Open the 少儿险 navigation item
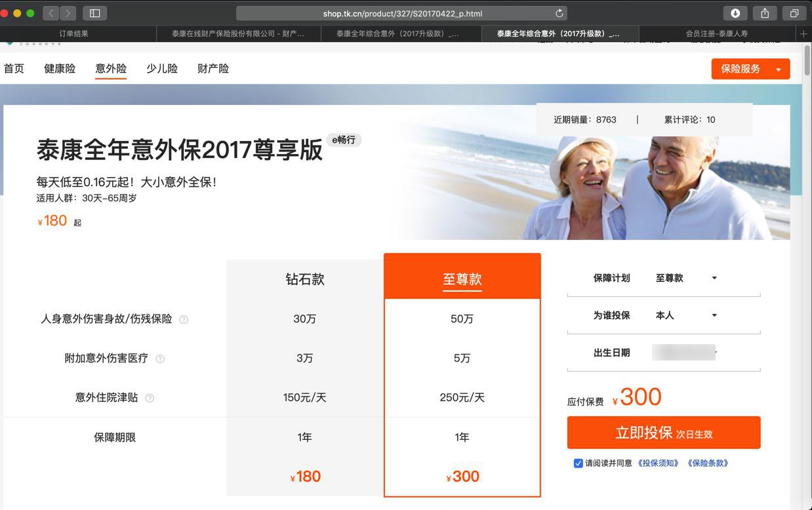812x510 pixels. [162, 69]
